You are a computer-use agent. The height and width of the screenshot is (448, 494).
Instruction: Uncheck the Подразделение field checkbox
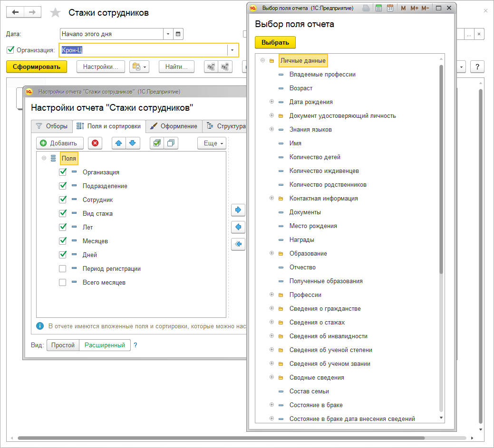coord(63,186)
